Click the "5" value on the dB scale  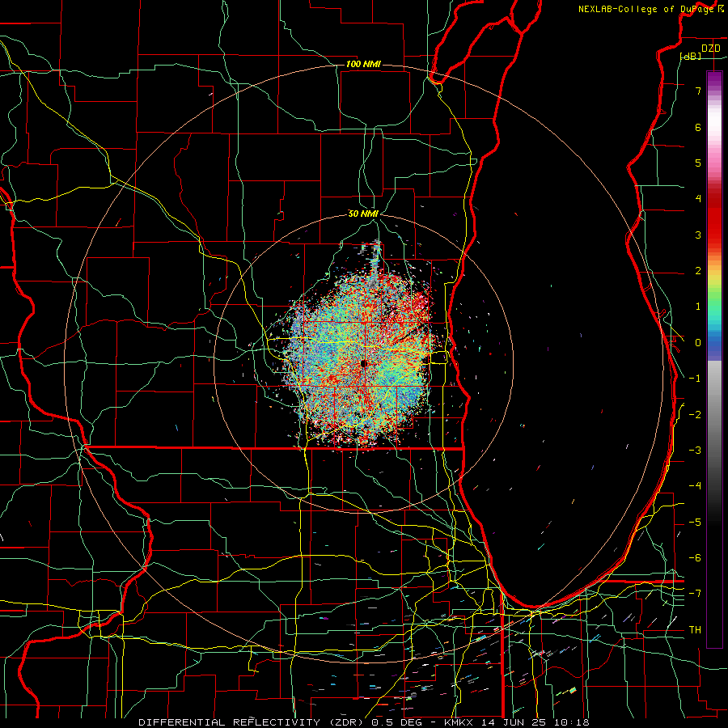click(x=698, y=163)
